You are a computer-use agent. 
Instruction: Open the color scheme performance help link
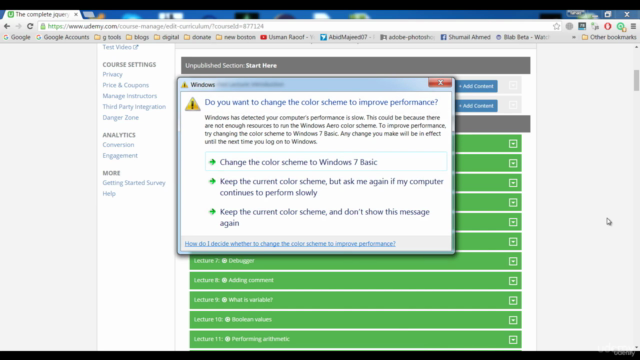pyautogui.click(x=290, y=244)
